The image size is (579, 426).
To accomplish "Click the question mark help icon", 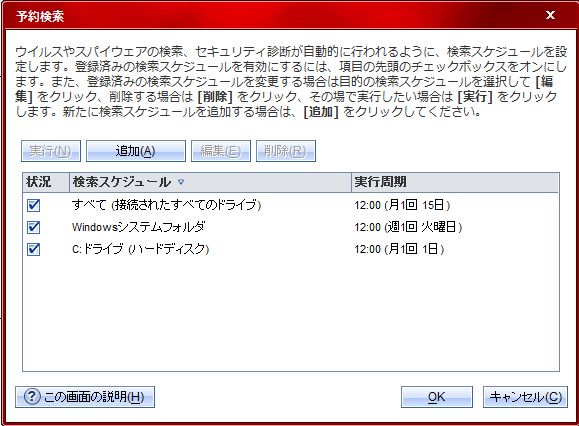I will point(32,397).
